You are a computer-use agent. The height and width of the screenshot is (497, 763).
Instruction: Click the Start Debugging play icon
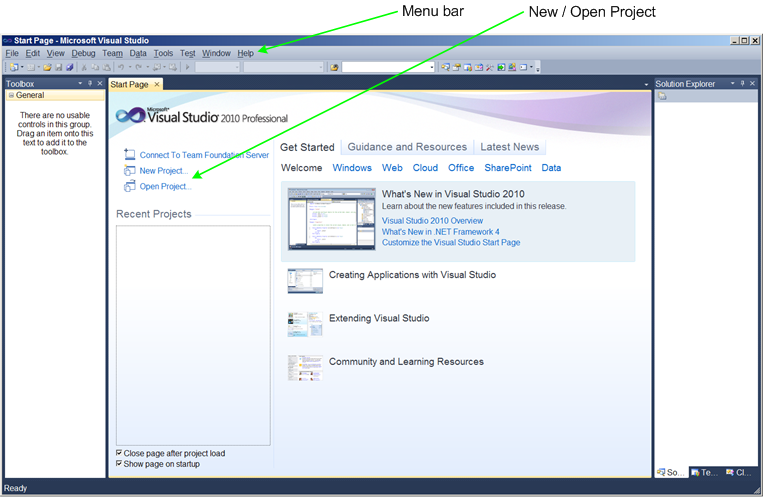point(187,67)
